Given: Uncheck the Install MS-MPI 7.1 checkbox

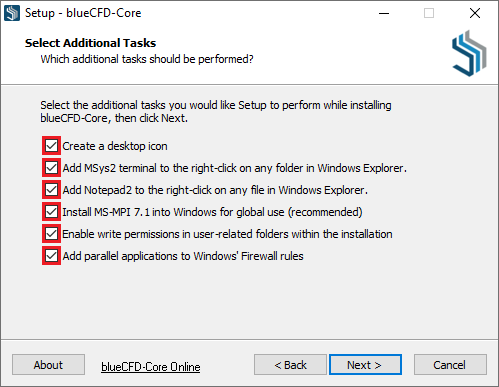Looking at the screenshot, I should (x=51, y=212).
